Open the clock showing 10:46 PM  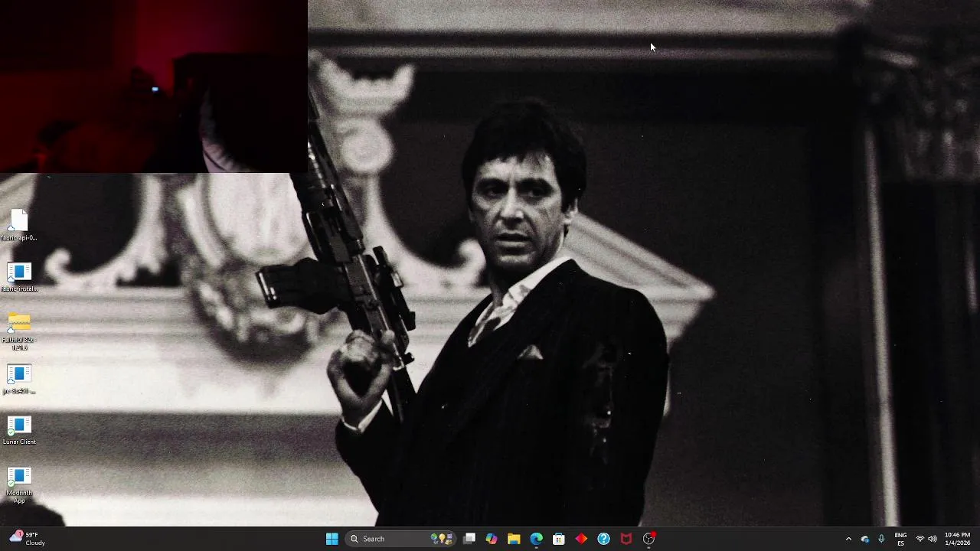pos(957,539)
